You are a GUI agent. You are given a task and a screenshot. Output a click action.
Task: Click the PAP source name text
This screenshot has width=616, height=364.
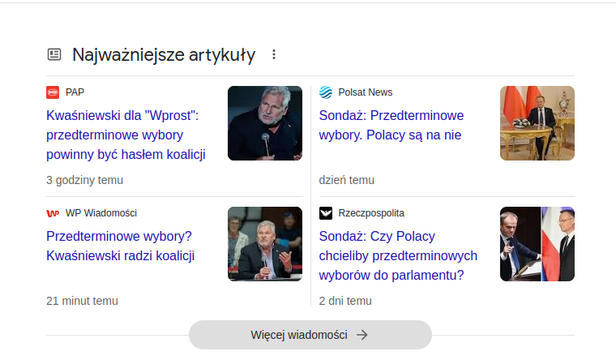coord(75,92)
